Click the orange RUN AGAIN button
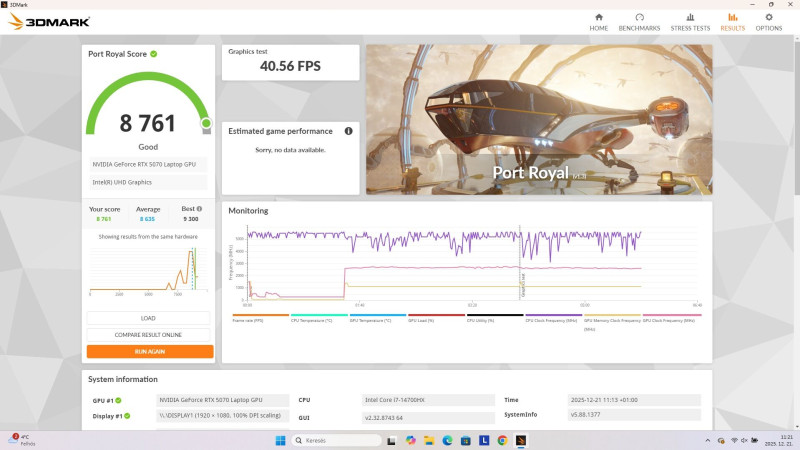This screenshot has height=450, width=800. [150, 352]
